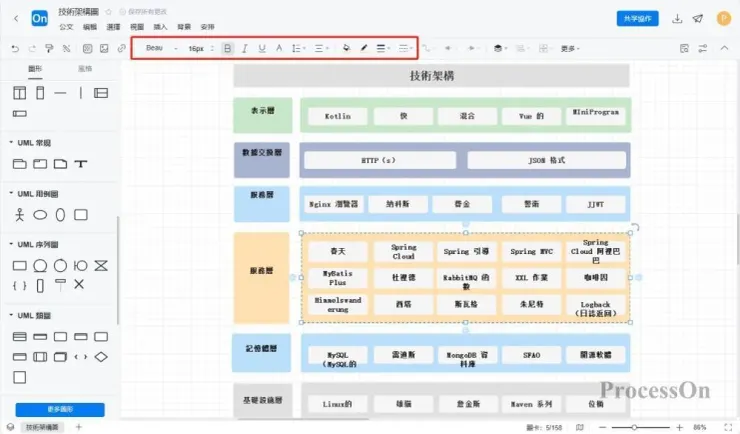The image size is (740, 434).
Task: Go back using the left chevron
Action: 16,18
